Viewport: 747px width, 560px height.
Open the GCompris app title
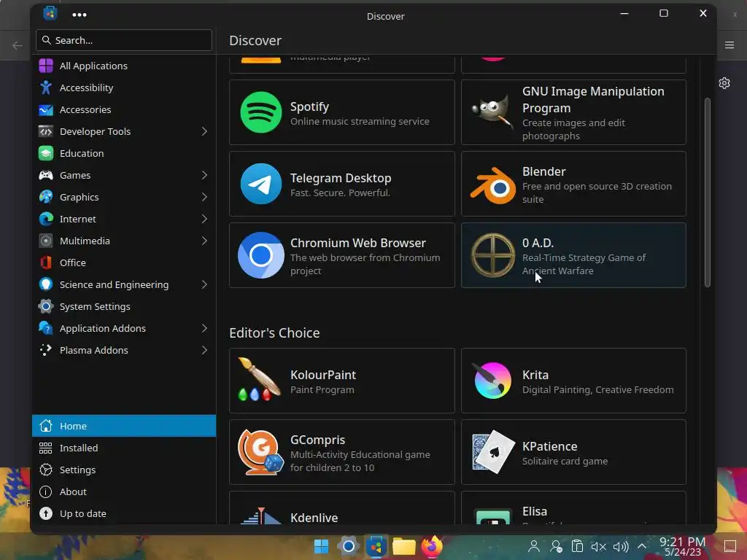click(x=317, y=440)
